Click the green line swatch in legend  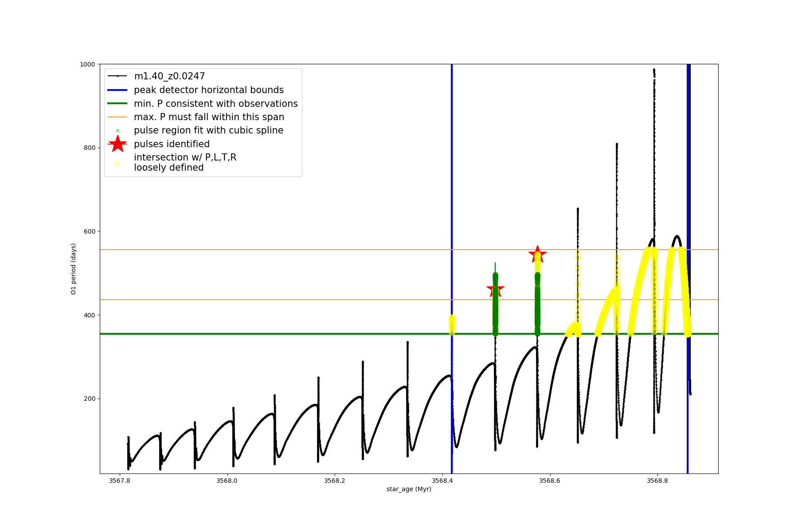click(x=117, y=103)
